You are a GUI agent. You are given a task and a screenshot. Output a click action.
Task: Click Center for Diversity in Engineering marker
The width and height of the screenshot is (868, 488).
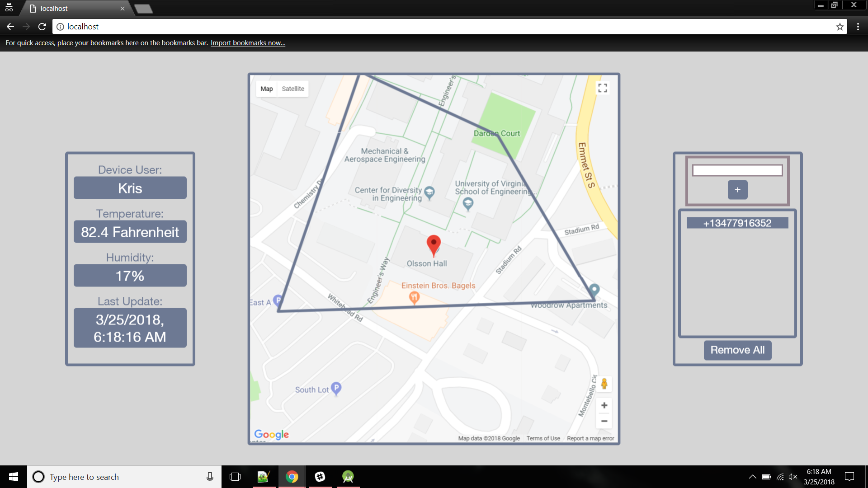[429, 192]
